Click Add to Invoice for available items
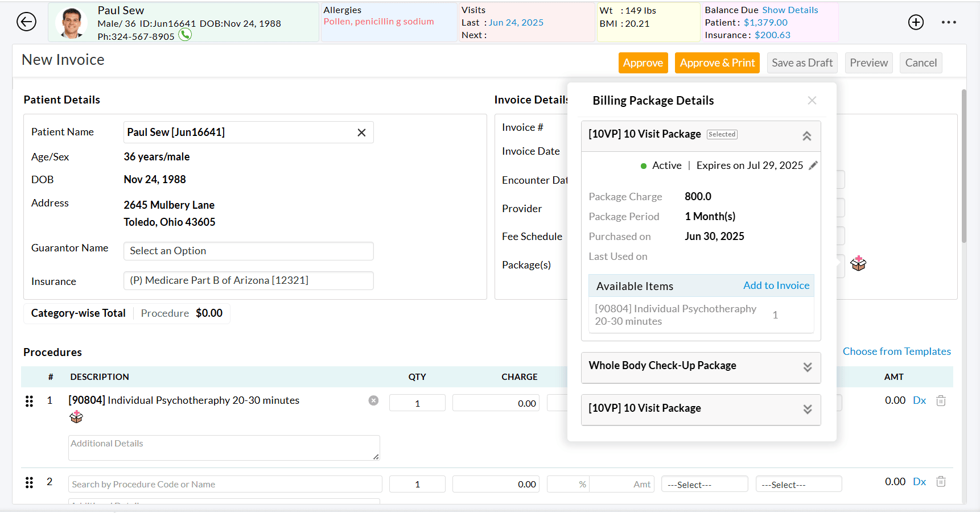The width and height of the screenshot is (980, 513). (x=776, y=286)
